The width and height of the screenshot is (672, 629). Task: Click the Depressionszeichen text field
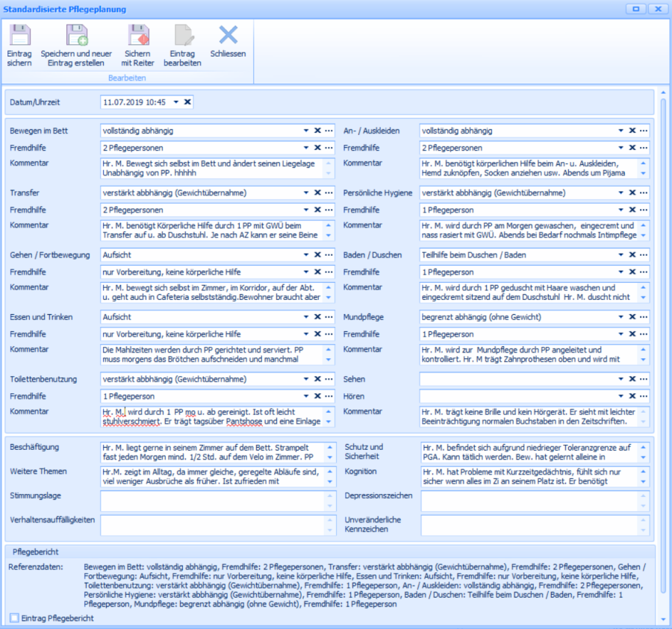[529, 501]
